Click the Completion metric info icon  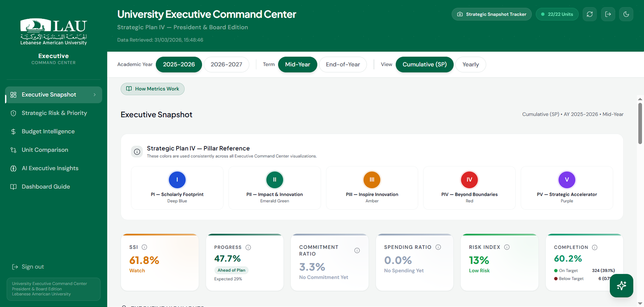(595, 247)
